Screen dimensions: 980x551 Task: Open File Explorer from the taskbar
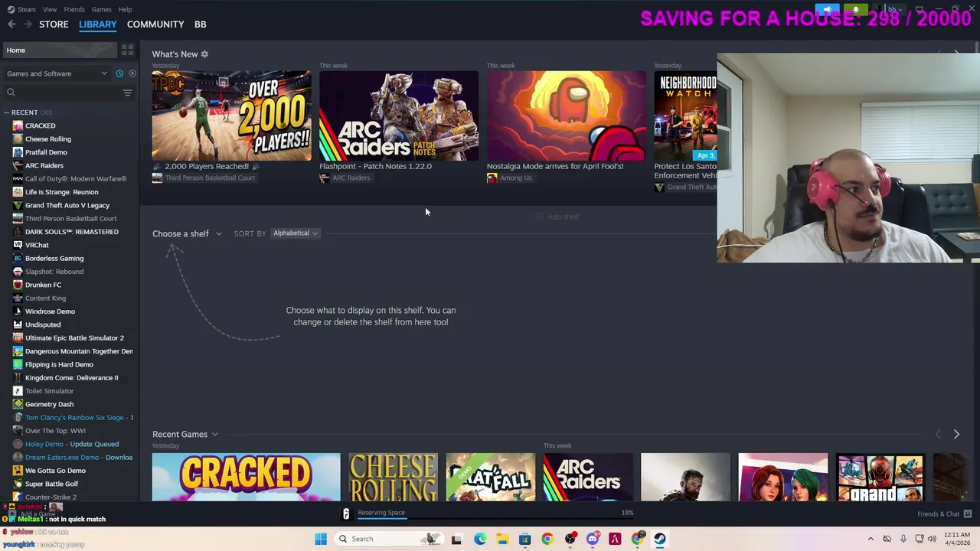pyautogui.click(x=502, y=539)
